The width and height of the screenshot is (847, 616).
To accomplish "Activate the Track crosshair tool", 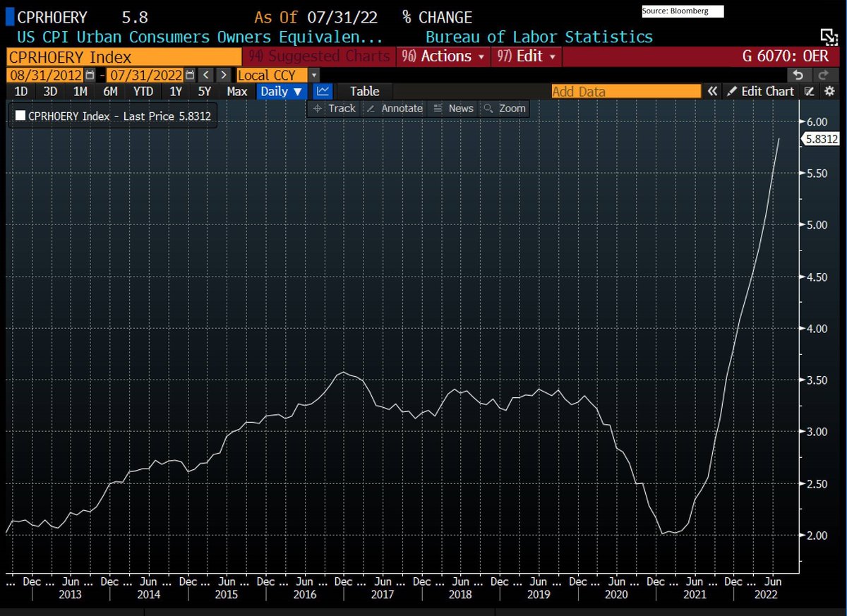I will point(334,108).
